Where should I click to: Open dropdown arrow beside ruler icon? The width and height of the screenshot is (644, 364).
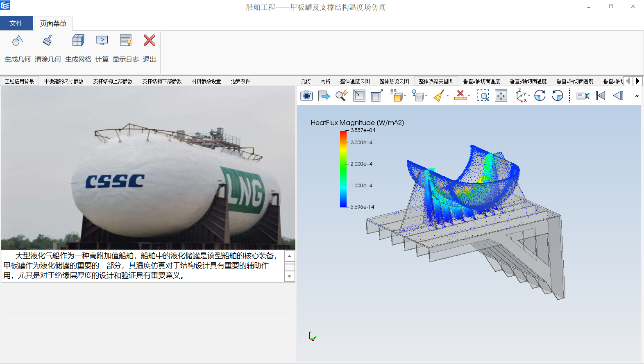(469, 96)
